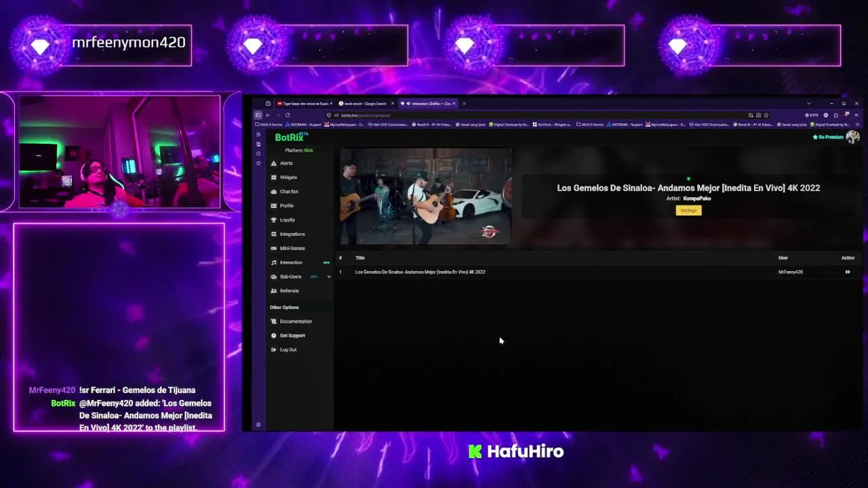
Task: Expand the Sub-Users chevron
Action: [329, 277]
